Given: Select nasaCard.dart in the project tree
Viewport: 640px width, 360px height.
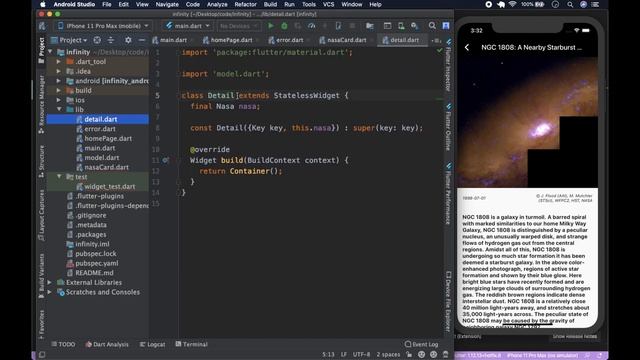Looking at the screenshot, I should [106, 167].
